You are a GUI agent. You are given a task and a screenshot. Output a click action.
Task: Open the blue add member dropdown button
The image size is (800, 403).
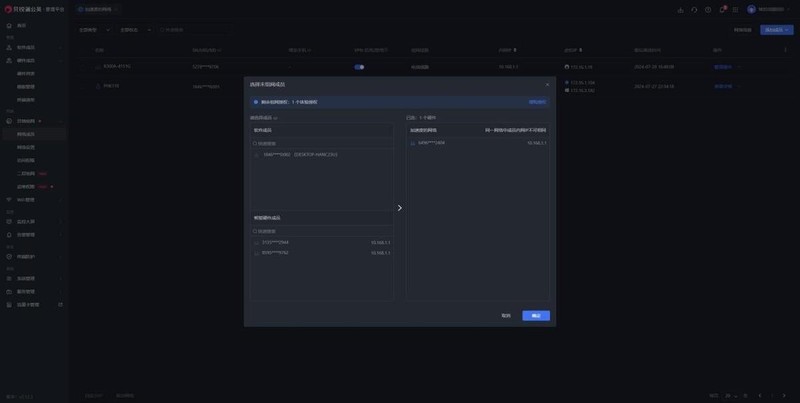pyautogui.click(x=777, y=30)
